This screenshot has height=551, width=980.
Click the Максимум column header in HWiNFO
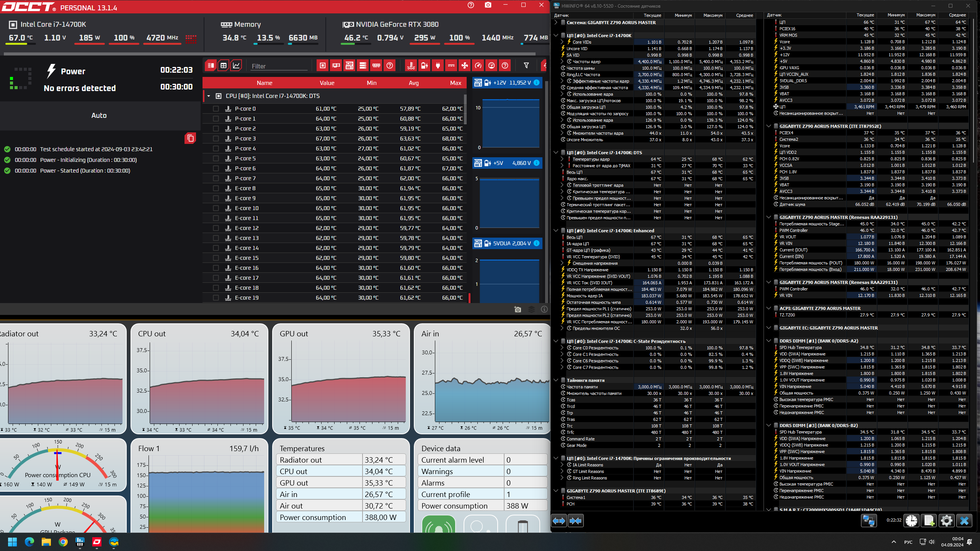pos(713,15)
